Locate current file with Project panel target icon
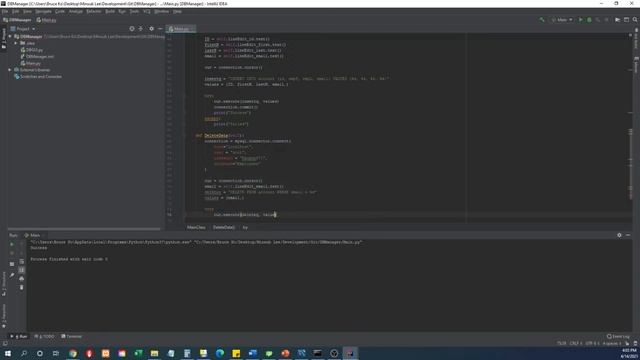This screenshot has width=640, height=360. click(131, 29)
